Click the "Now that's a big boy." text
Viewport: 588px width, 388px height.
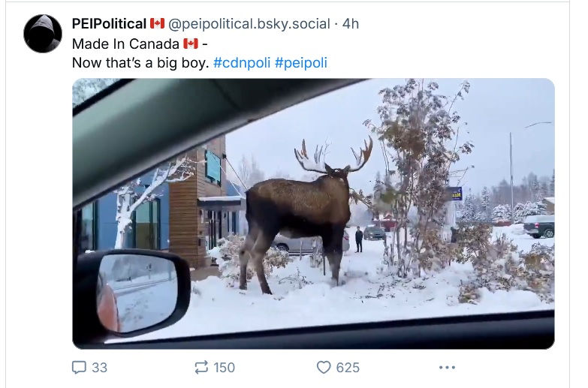140,62
